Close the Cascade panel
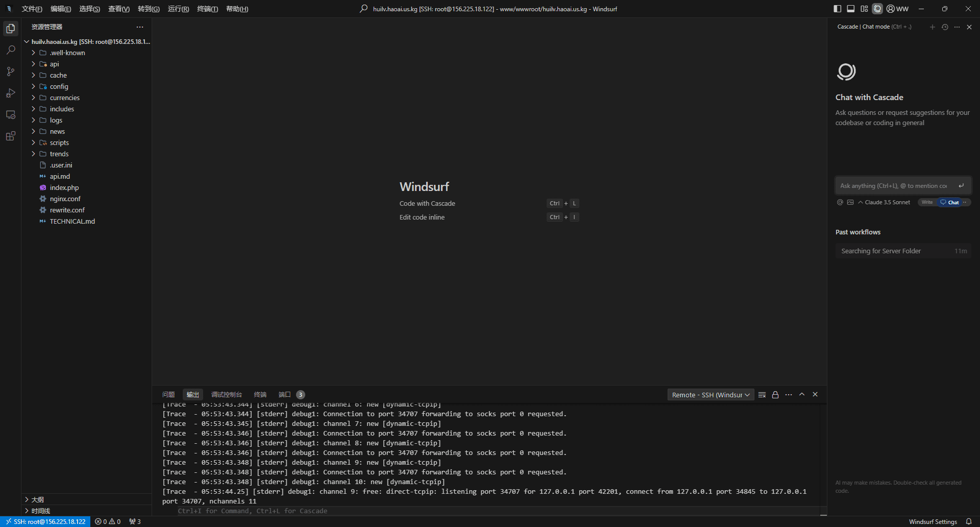Image resolution: width=980 pixels, height=527 pixels. coord(969,27)
